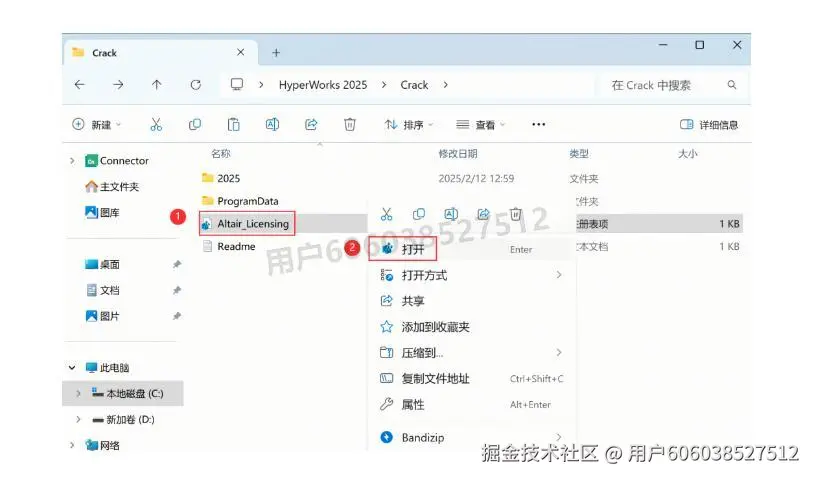Image resolution: width=814 pixels, height=479 pixels.
Task: Sort by the 名称 column header
Action: point(221,154)
